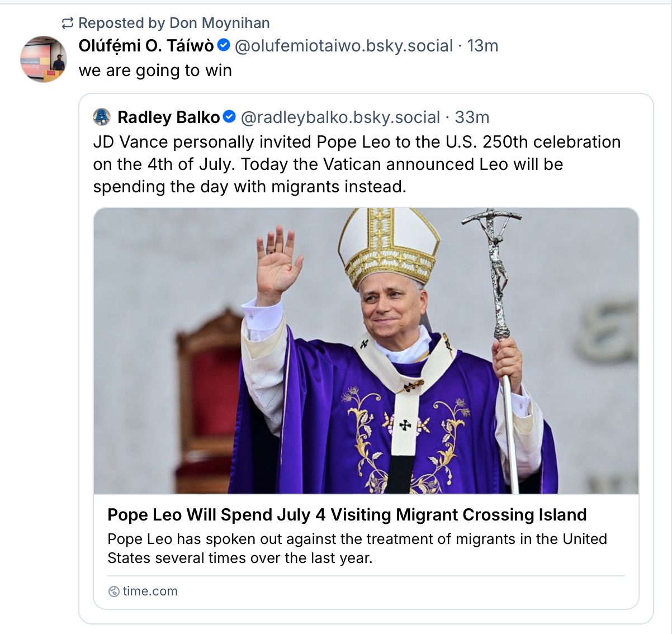The width and height of the screenshot is (672, 634).
Task: Click the verified badge beside Olúfẹ́mi O. Táíwò
Action: tap(224, 45)
